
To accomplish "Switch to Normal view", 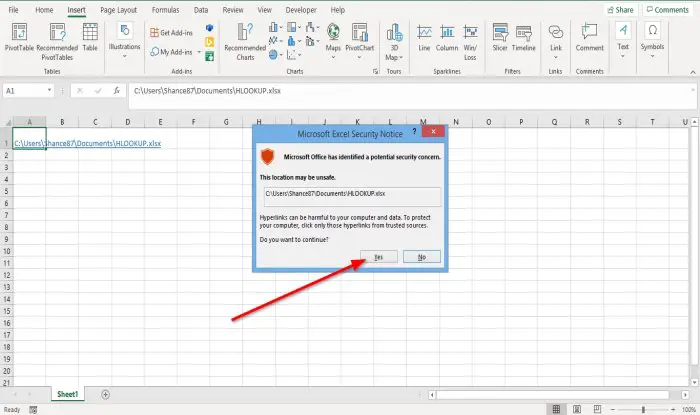I will [556, 409].
